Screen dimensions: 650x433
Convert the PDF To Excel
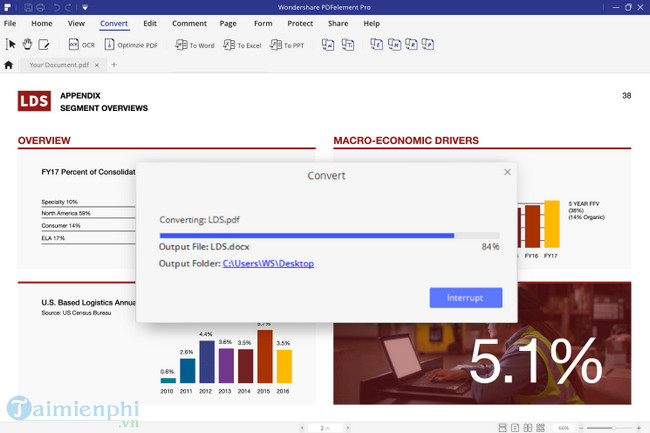pyautogui.click(x=242, y=45)
